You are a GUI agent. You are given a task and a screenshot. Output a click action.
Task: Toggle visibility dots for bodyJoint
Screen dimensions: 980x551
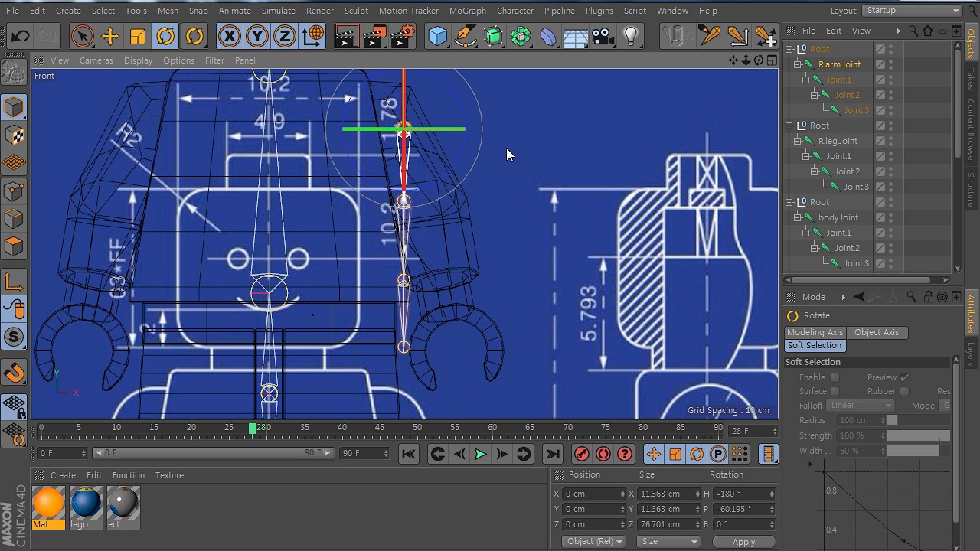pyautogui.click(x=891, y=217)
